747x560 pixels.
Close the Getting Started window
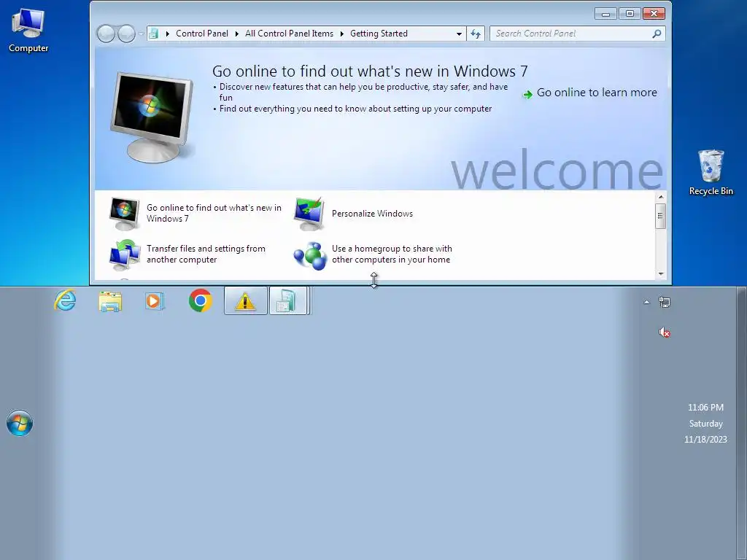click(654, 14)
